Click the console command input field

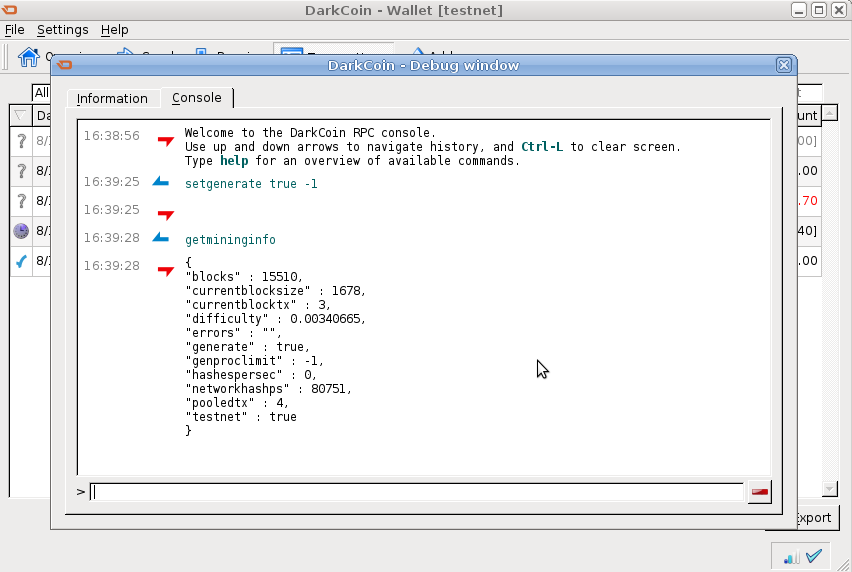[416, 492]
